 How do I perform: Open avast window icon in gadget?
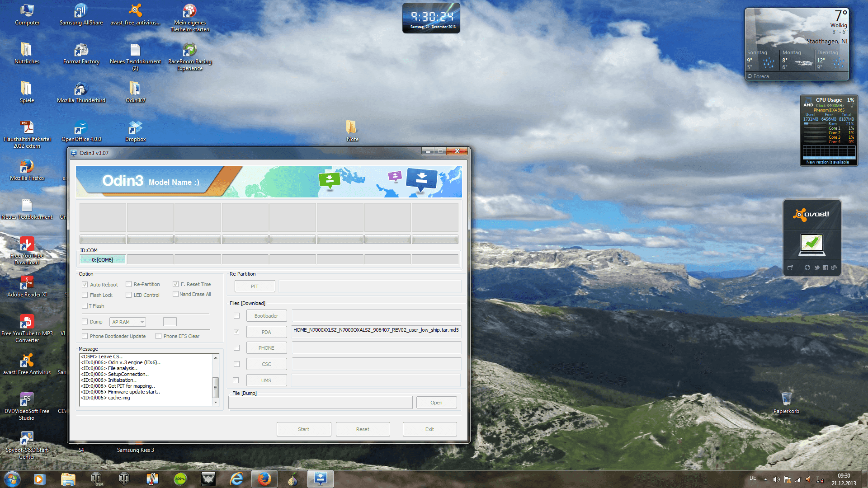point(790,267)
